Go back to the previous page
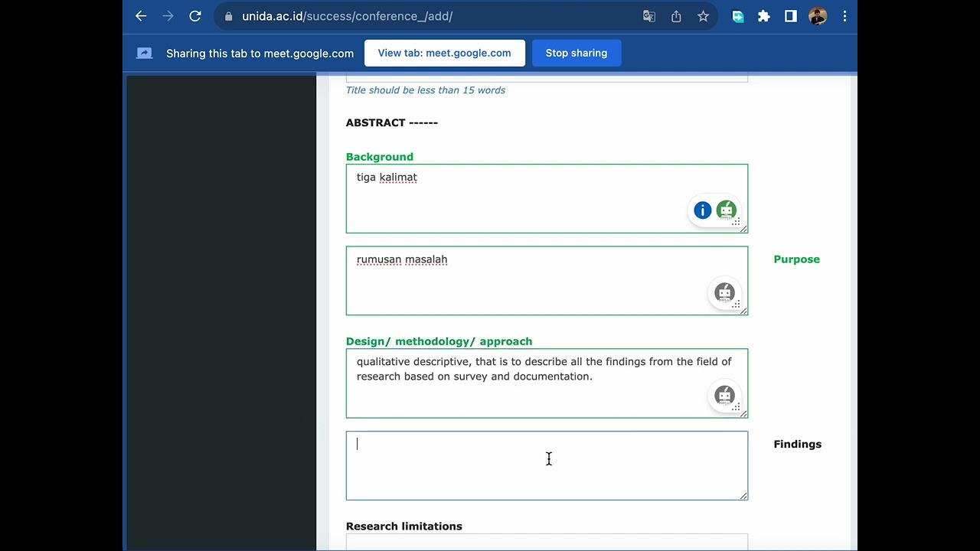The width and height of the screenshot is (980, 551). coord(141,16)
